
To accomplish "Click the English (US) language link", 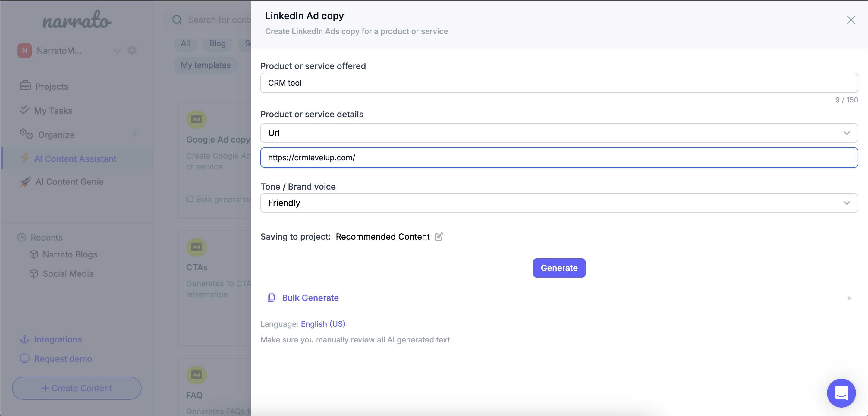I will point(323,323).
